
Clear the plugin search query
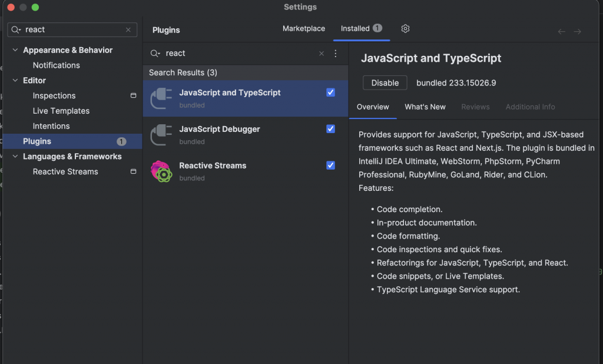pos(322,54)
